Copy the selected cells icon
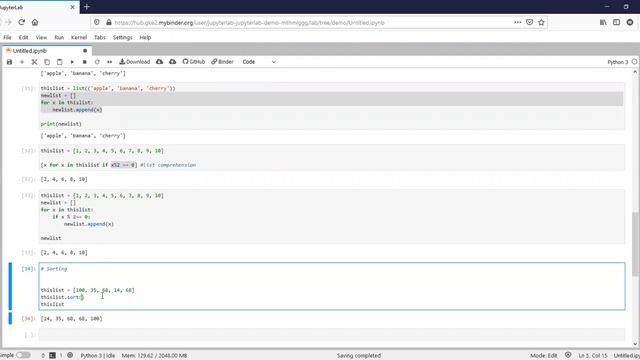Screen dimensions: 640x360 pos(47,62)
